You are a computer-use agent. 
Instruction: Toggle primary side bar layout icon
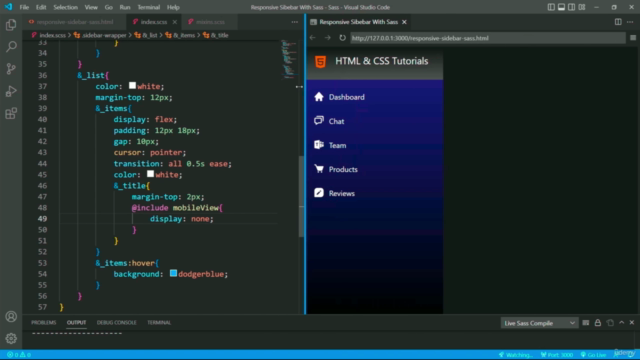tap(551, 7)
